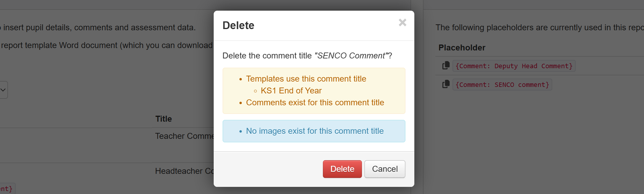Open the dropdown chevron at the left edge
This screenshot has height=194, width=644.
click(3, 90)
